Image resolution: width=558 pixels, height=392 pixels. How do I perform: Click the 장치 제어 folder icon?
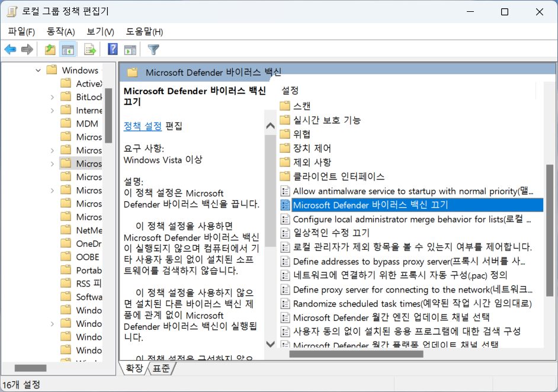click(285, 148)
